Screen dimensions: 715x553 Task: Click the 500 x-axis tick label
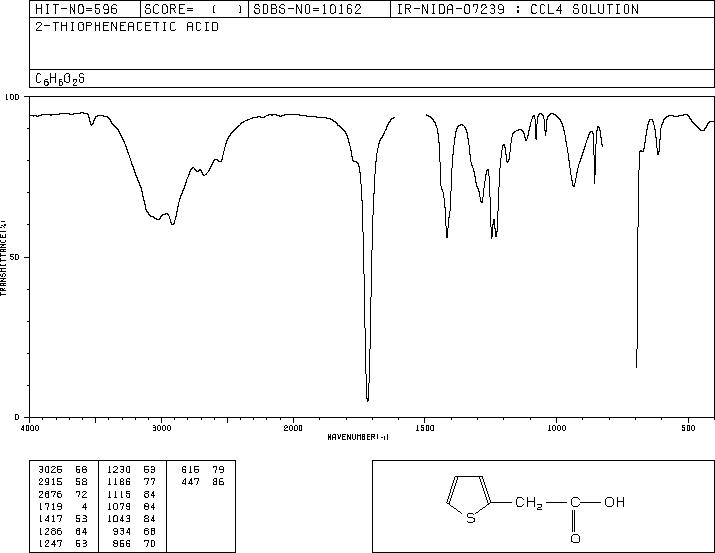tap(689, 428)
